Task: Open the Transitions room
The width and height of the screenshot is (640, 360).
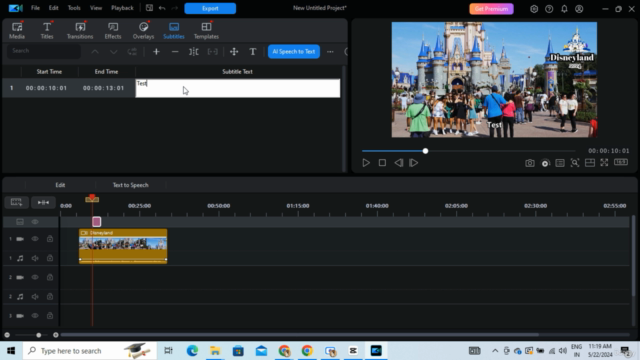Action: click(80, 31)
